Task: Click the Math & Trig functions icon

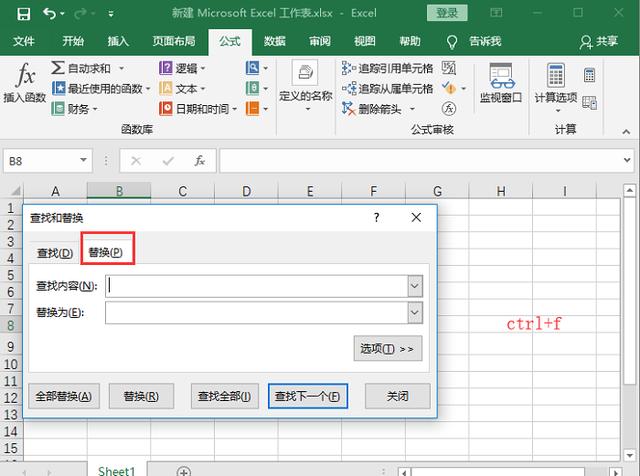Action: (x=253, y=88)
